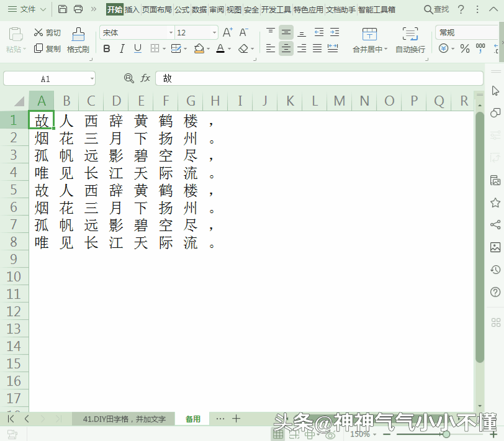Click the share icon in right sidebar
Screen dimensions: 504x441
pos(495,224)
